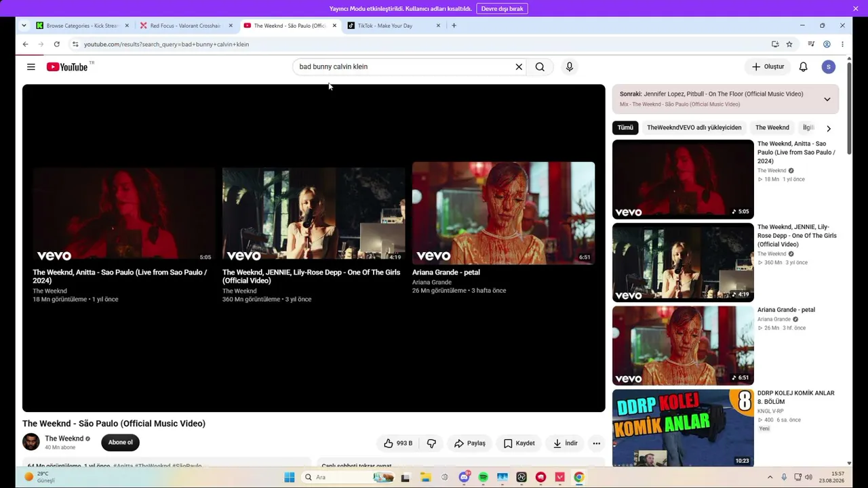
Task: Click the Oluştur create button
Action: 768,66
